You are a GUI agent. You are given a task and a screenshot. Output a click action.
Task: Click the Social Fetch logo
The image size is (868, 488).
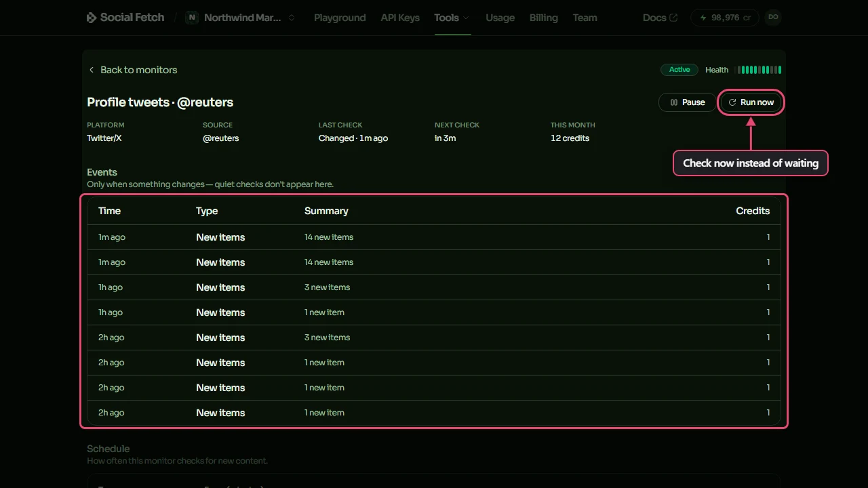click(125, 18)
